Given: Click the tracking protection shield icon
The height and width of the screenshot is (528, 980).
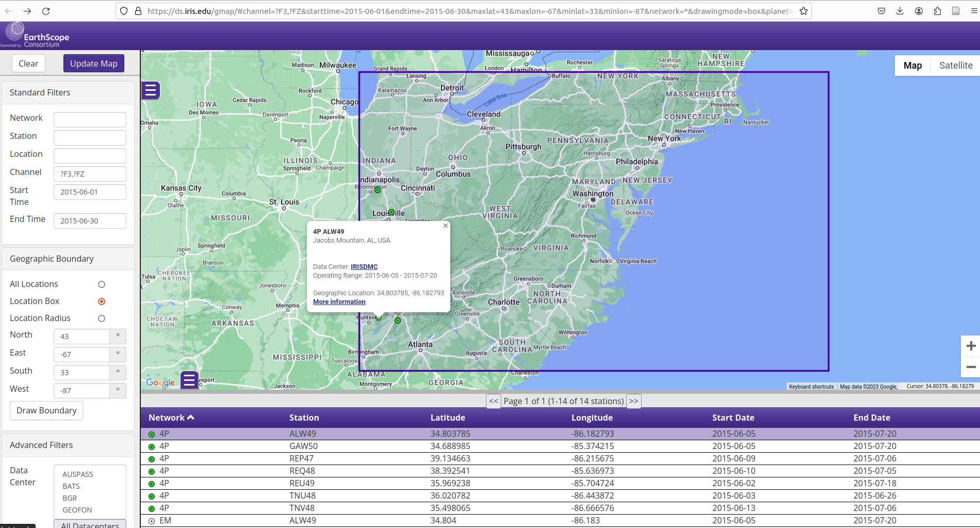Looking at the screenshot, I should click(124, 11).
